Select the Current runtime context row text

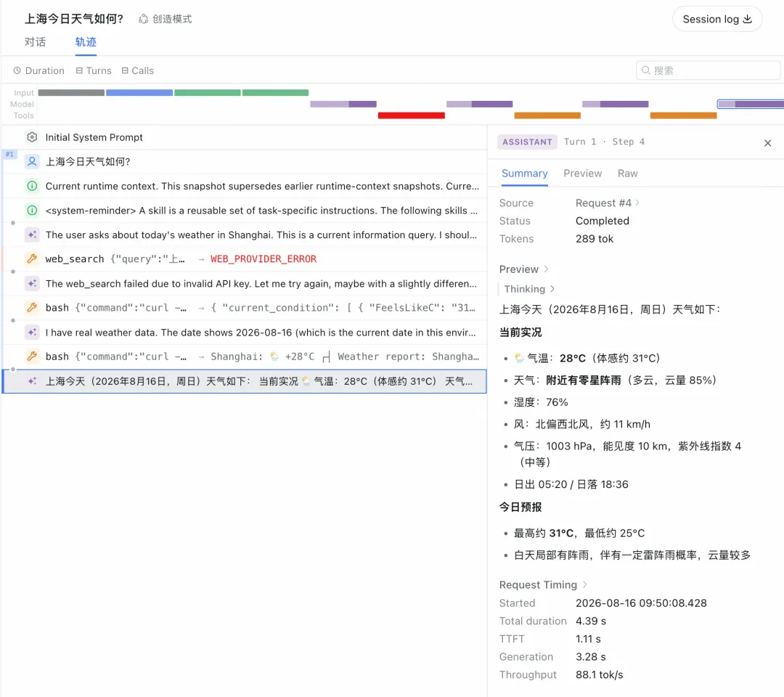262,186
